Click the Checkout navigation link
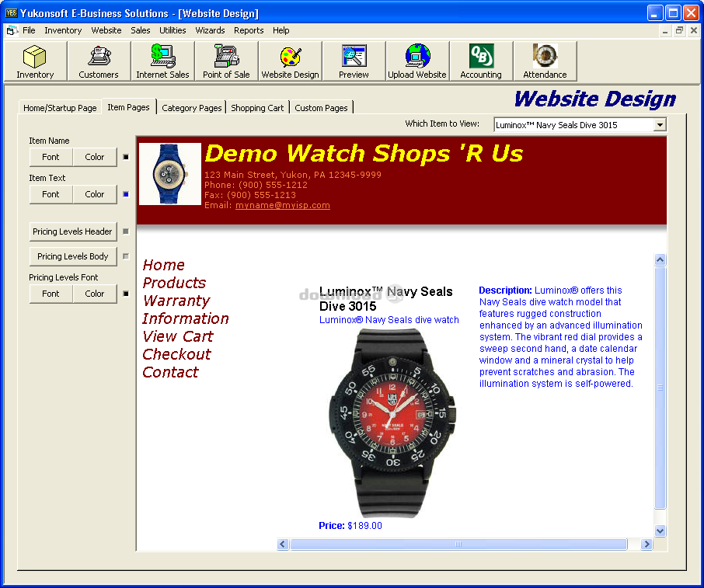The width and height of the screenshot is (704, 588). 177,354
